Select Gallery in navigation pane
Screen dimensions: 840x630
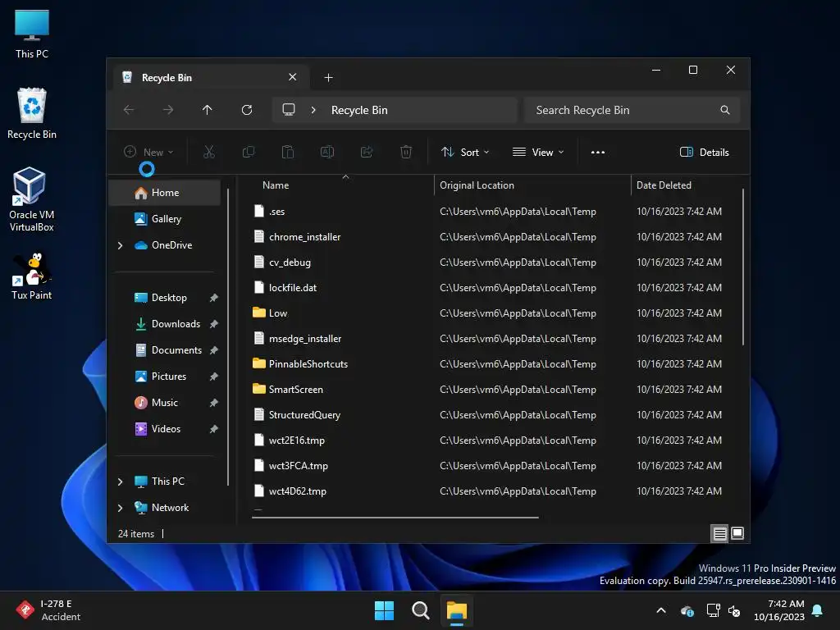[165, 219]
